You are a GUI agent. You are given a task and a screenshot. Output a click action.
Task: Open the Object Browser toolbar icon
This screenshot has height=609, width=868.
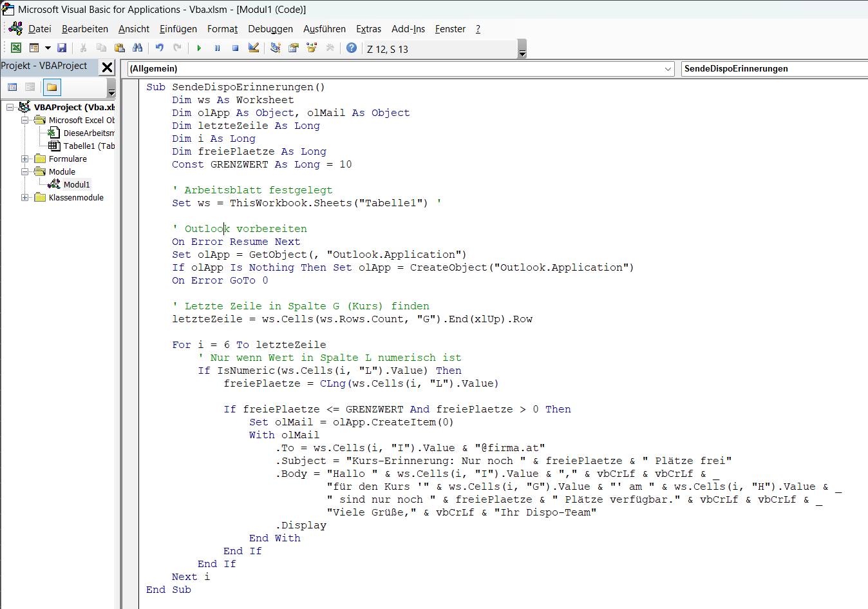pos(312,48)
